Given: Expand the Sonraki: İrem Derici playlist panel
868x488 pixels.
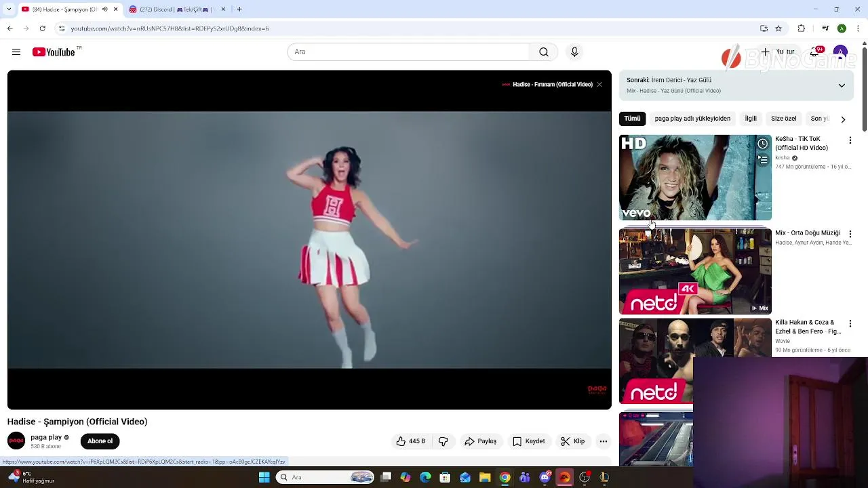Looking at the screenshot, I should tap(842, 85).
